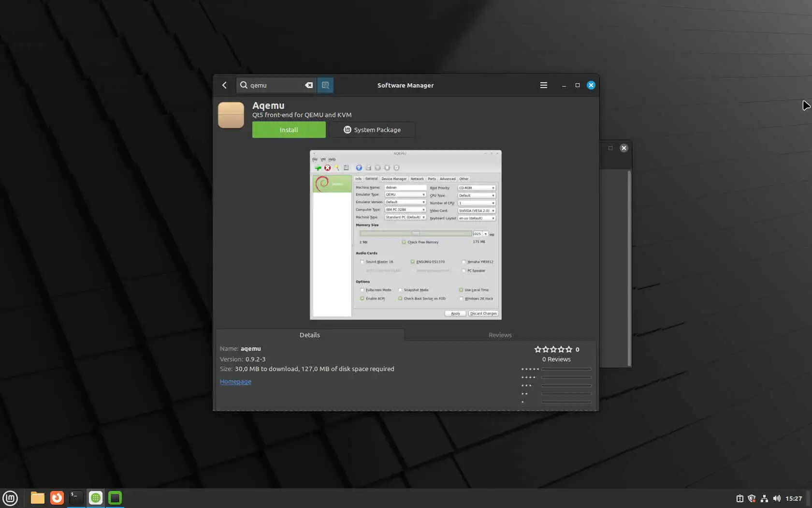Click the '0 Reviews' count text
The height and width of the screenshot is (508, 812).
point(556,359)
